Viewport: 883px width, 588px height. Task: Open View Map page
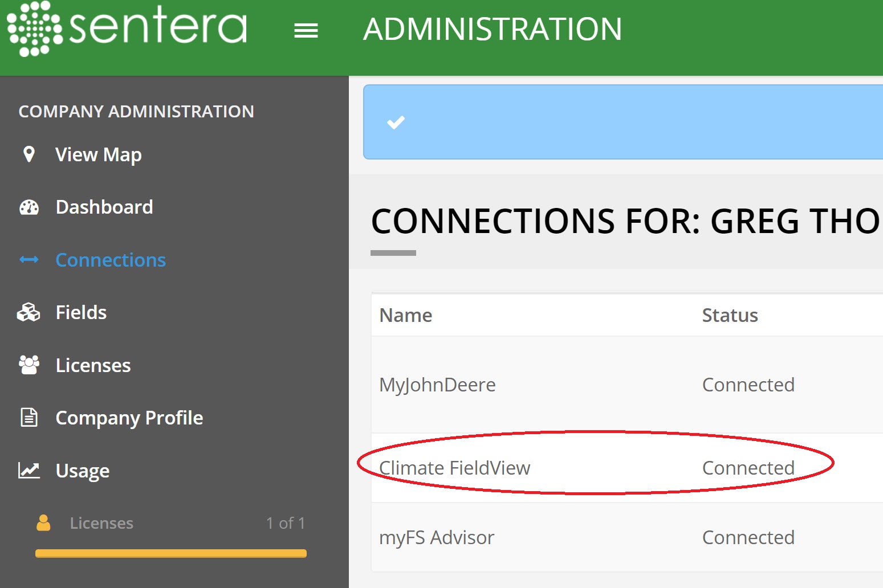click(x=99, y=155)
